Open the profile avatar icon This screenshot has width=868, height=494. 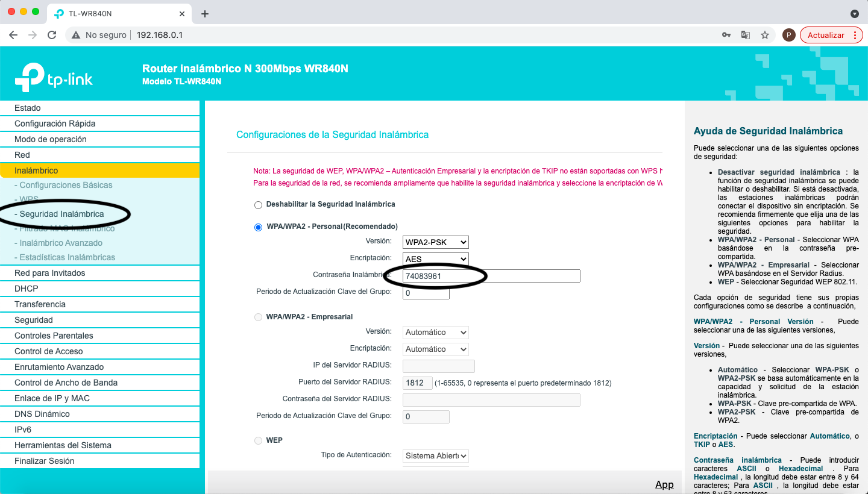point(788,35)
